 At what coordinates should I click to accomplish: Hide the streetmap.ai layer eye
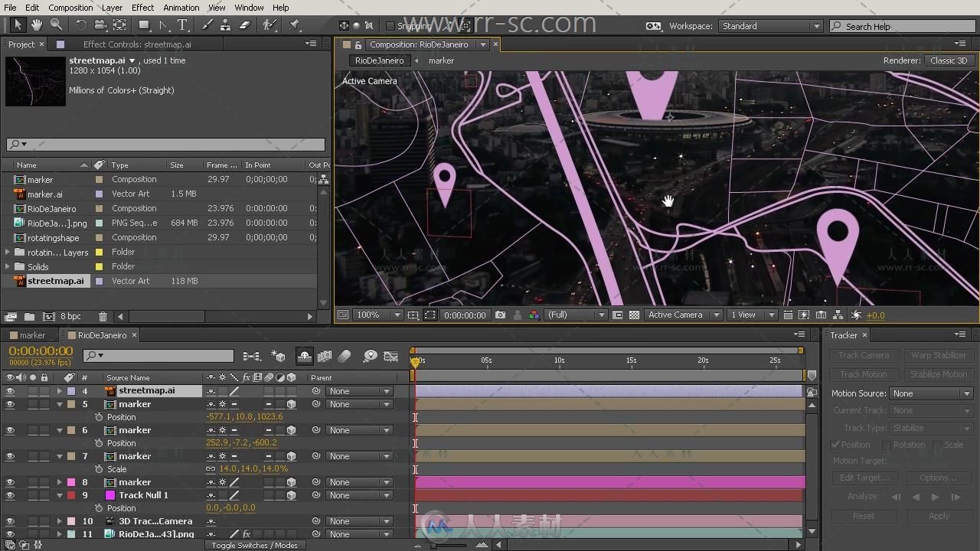coord(10,391)
